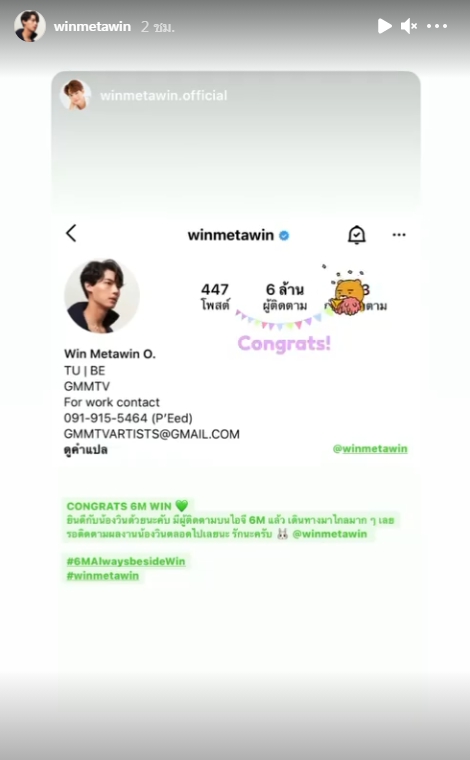
Task: Open the 447 posts count
Action: coord(215,296)
